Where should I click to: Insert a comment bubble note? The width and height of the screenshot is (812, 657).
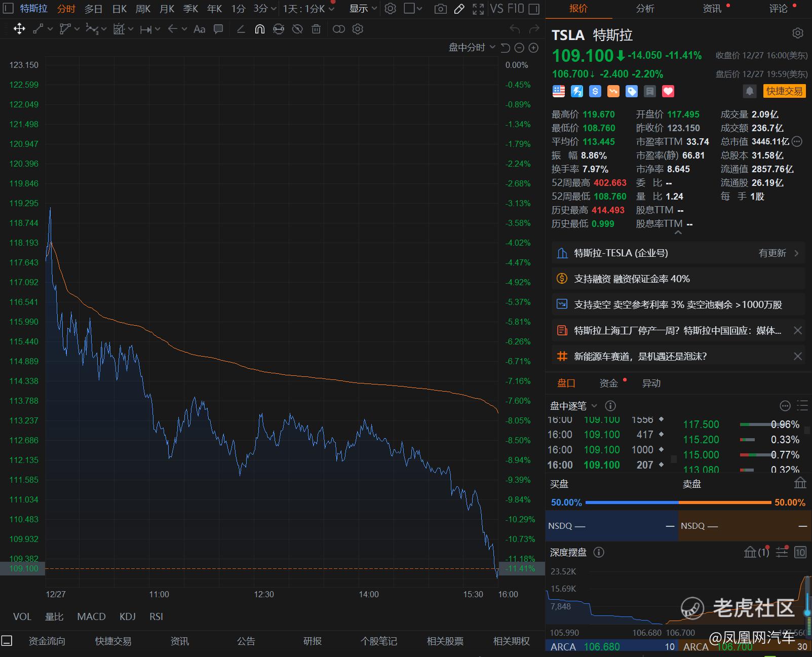click(x=218, y=29)
